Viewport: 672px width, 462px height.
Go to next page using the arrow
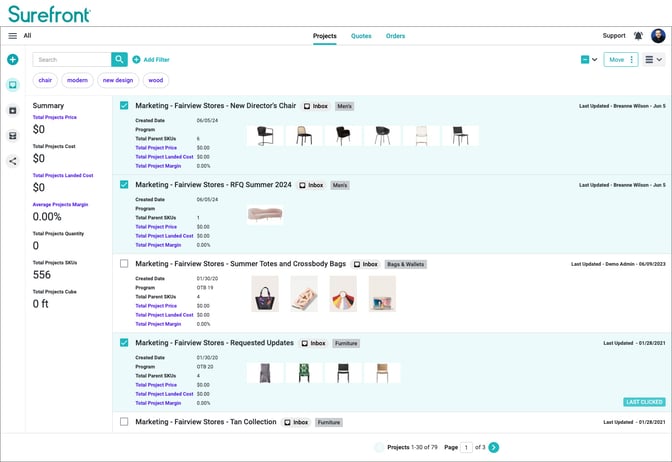(x=494, y=447)
